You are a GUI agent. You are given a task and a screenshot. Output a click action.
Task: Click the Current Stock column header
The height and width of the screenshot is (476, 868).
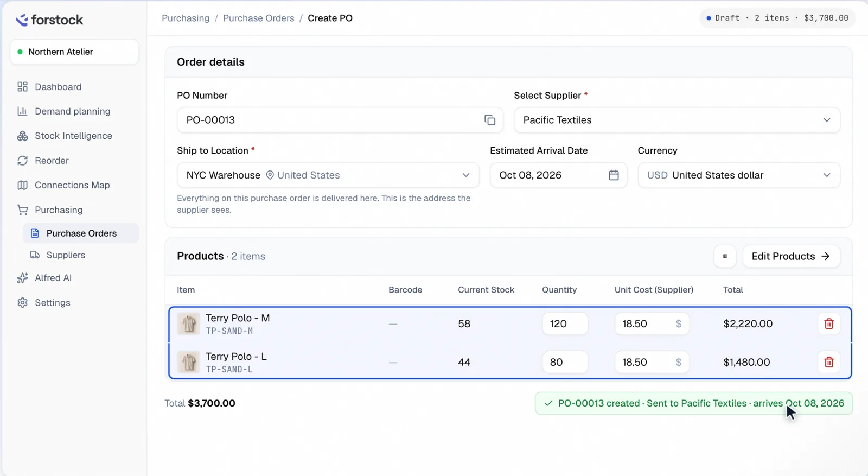click(x=486, y=290)
